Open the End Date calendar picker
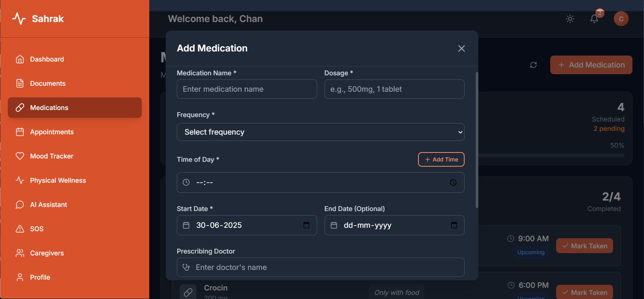644x299 pixels. (x=454, y=225)
